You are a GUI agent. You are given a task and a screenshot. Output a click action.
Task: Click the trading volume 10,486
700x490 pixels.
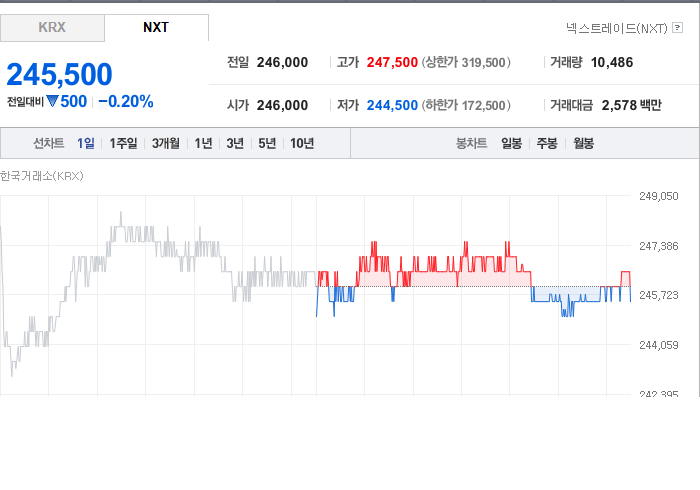[x=612, y=62]
